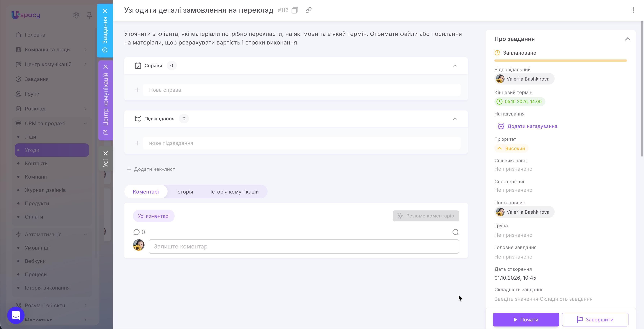Click the Залиште коментар input field
This screenshot has width=644, height=329.
(x=304, y=246)
